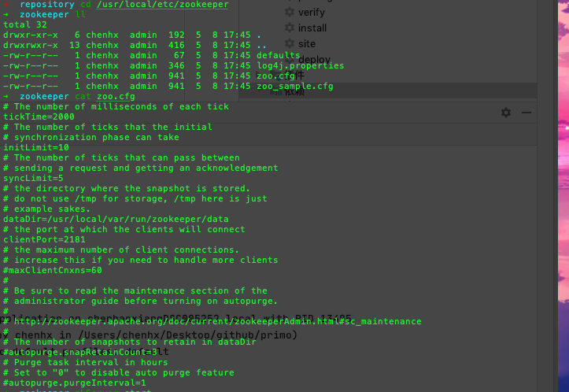Screen dimensions: 569x392
Task: Click the underlined zoo.cfg argument after cat
Action: 116,96
